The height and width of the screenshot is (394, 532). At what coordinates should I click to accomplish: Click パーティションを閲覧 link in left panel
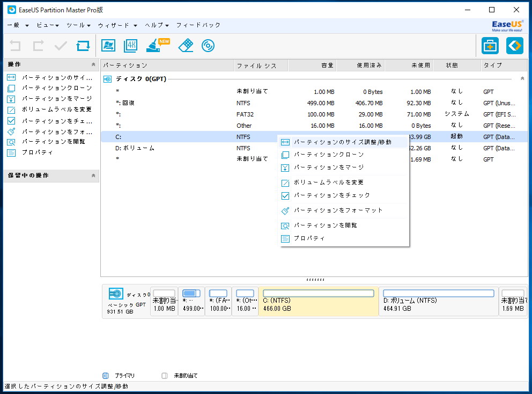tap(54, 142)
